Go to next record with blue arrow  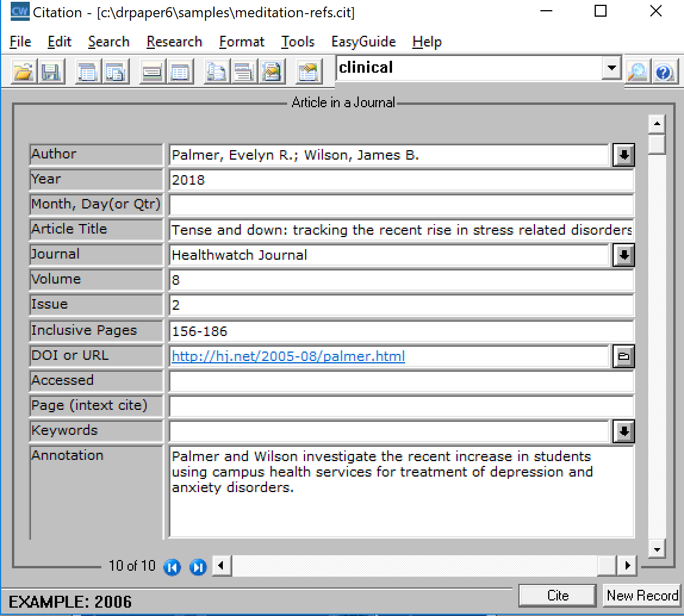coord(198,567)
